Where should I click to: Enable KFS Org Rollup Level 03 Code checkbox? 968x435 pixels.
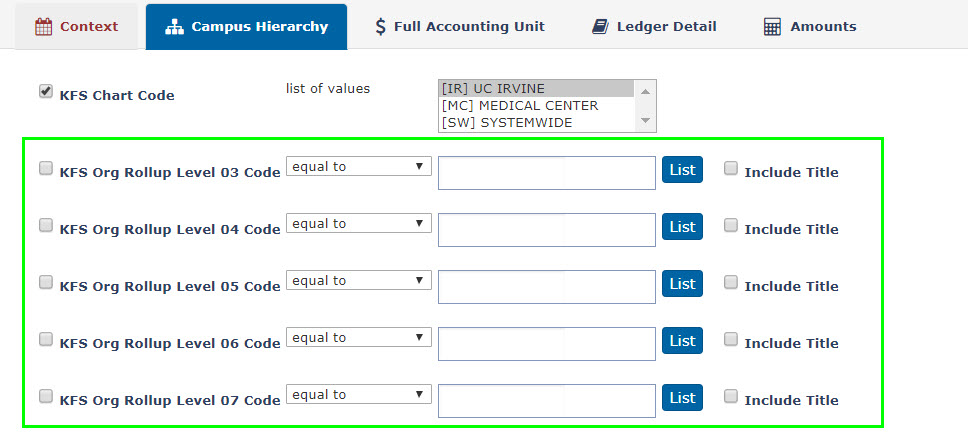[x=46, y=168]
